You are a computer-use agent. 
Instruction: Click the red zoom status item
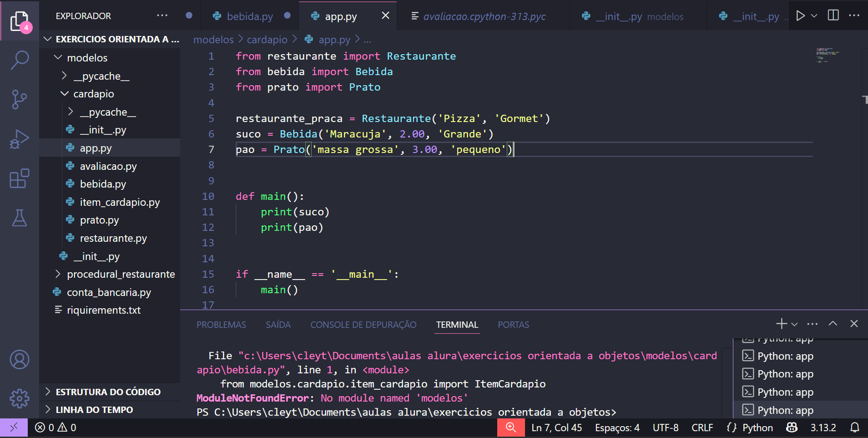511,428
